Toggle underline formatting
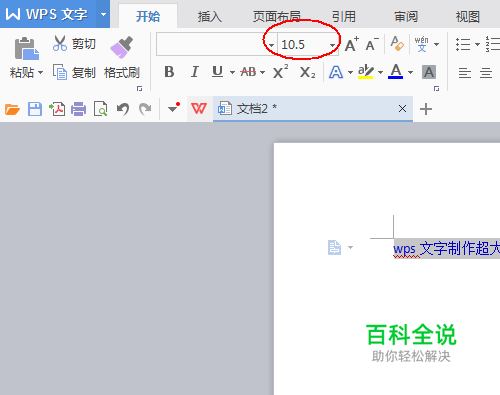This screenshot has width=500, height=395. pyautogui.click(x=218, y=72)
